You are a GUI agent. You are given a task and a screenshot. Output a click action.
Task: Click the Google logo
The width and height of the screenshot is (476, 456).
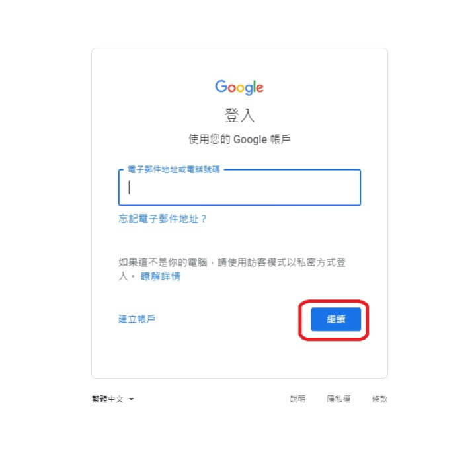click(239, 87)
